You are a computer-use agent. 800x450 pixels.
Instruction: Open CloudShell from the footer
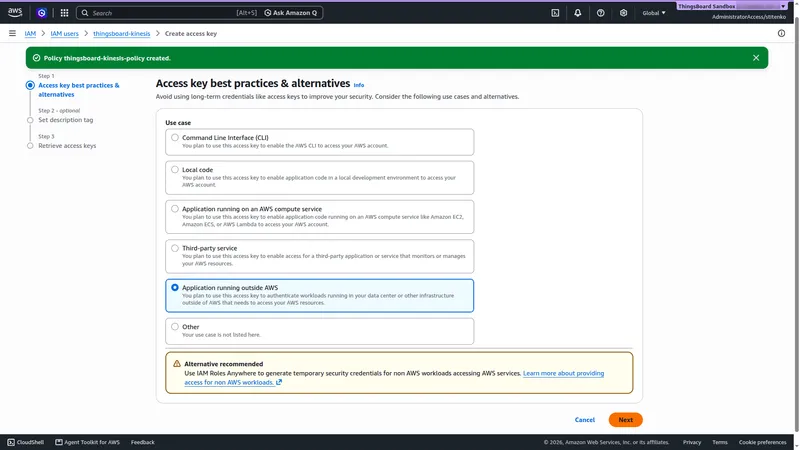26,442
